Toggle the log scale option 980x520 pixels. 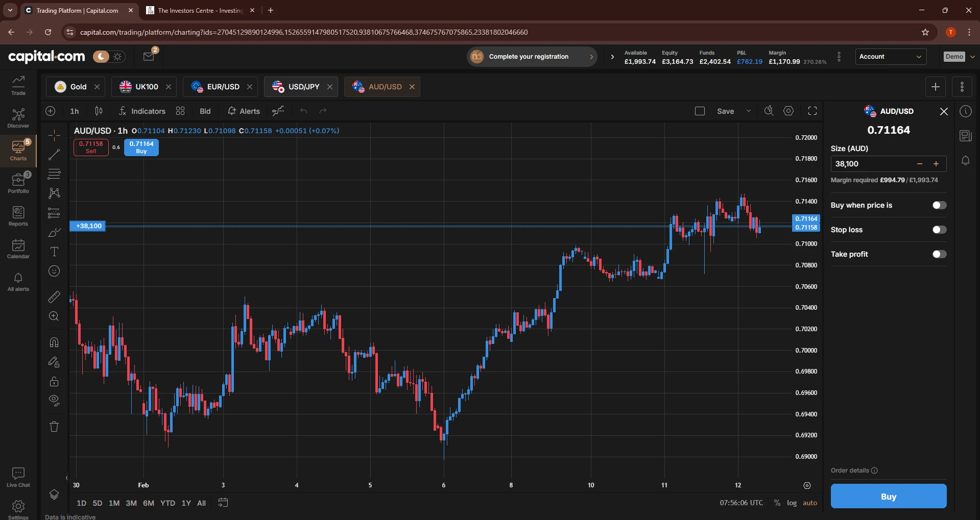coord(792,503)
